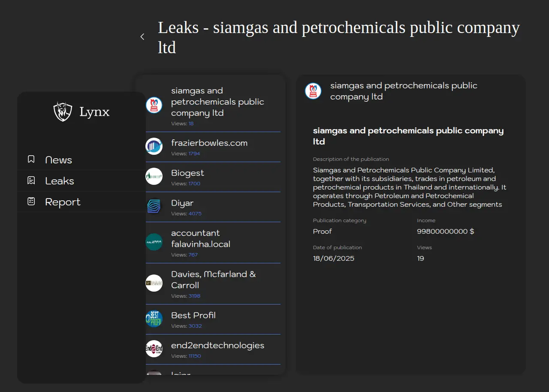Click the Diyar blue layered logo
The width and height of the screenshot is (549, 392).
pyautogui.click(x=154, y=206)
